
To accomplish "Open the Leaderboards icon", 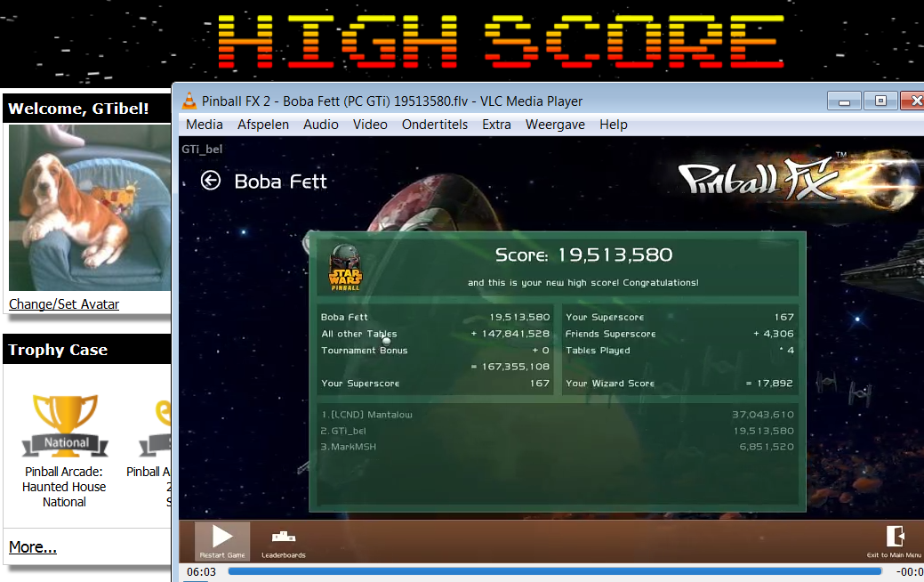I will [284, 537].
